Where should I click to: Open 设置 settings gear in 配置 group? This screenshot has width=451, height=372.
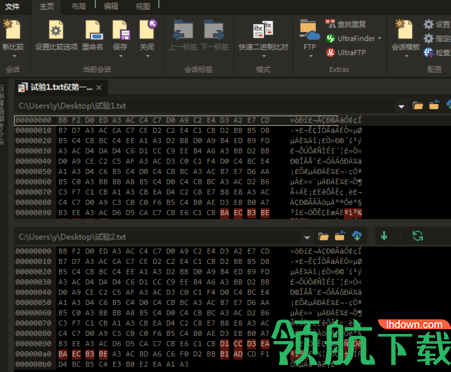pyautogui.click(x=428, y=24)
